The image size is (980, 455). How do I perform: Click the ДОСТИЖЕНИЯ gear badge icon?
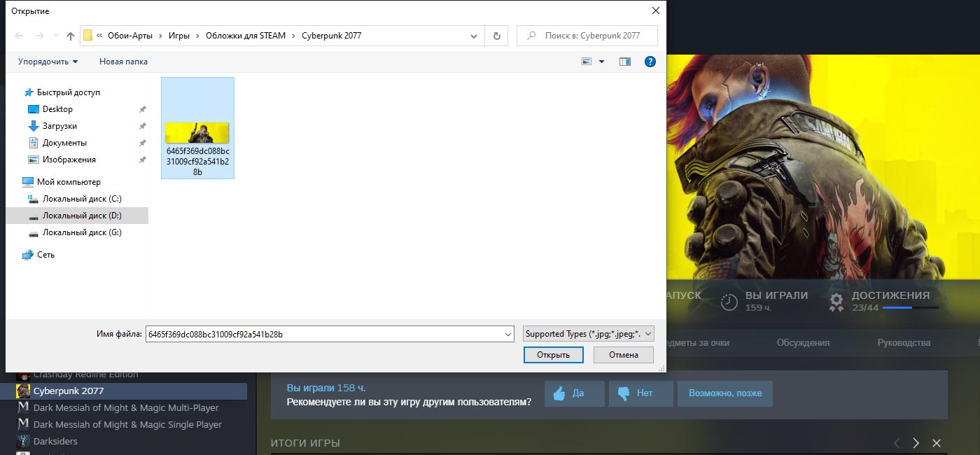[x=836, y=302]
